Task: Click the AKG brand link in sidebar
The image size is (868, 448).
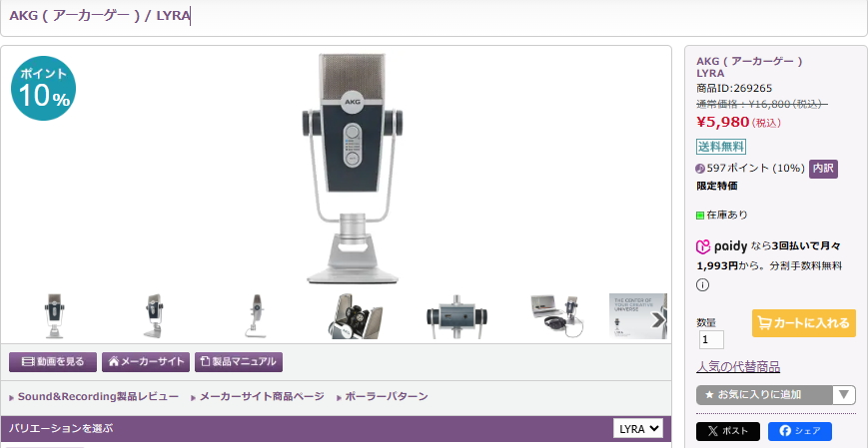Action: 749,61
